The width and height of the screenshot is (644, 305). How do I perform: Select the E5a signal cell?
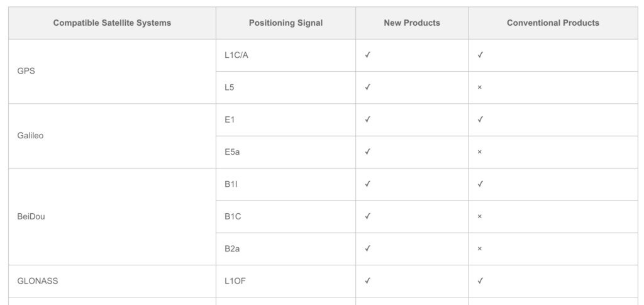click(x=286, y=152)
